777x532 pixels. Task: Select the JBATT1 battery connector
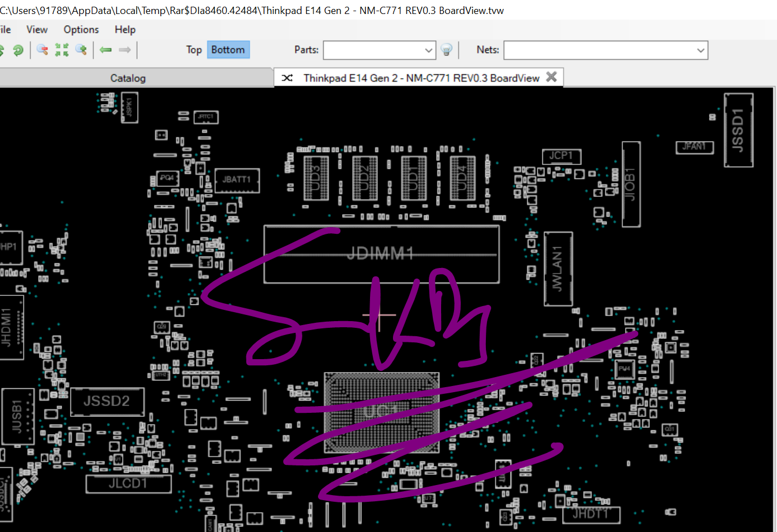(237, 180)
